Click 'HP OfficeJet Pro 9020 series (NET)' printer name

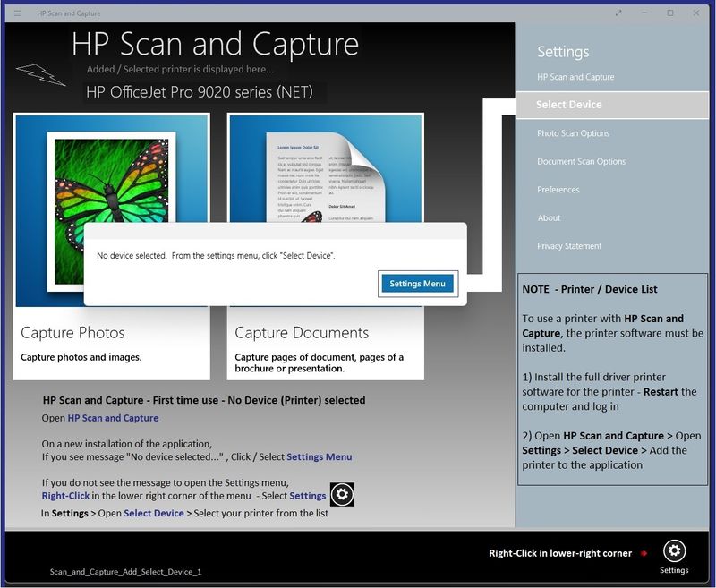[x=200, y=92]
